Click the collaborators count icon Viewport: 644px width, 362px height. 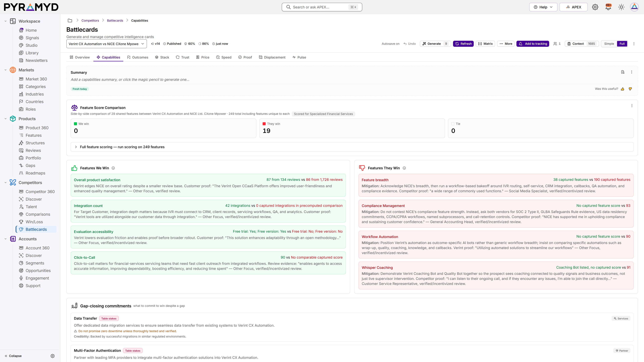coord(557,44)
